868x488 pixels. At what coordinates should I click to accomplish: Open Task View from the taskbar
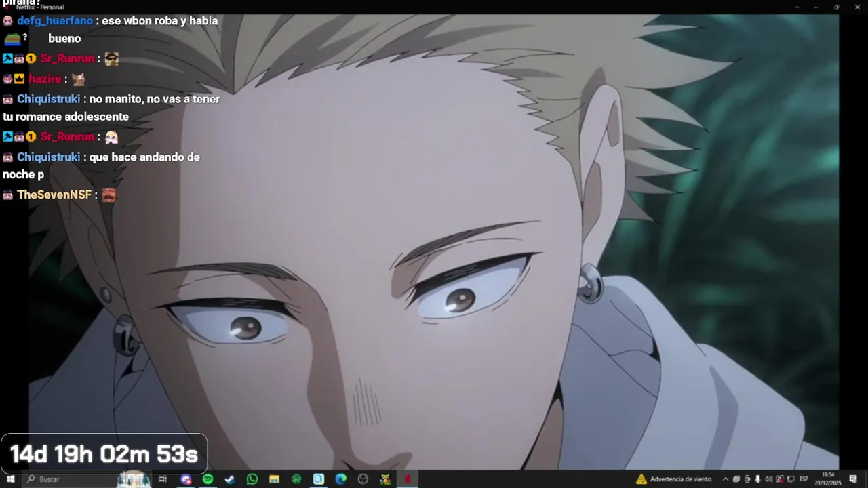[x=163, y=479]
